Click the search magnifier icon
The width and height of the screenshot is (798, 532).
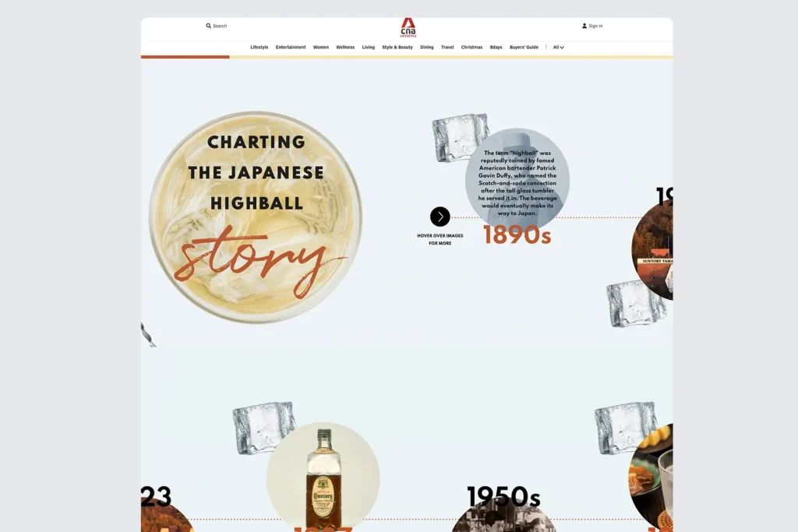tap(208, 26)
